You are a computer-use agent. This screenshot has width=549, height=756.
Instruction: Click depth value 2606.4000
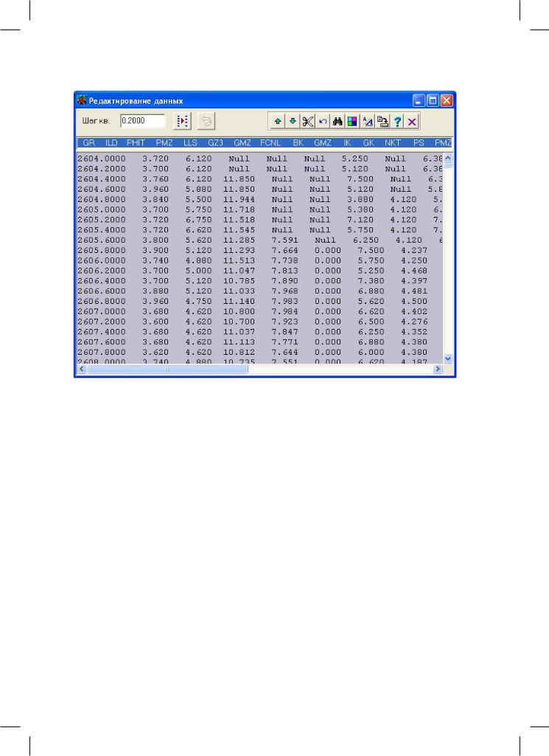coord(102,280)
